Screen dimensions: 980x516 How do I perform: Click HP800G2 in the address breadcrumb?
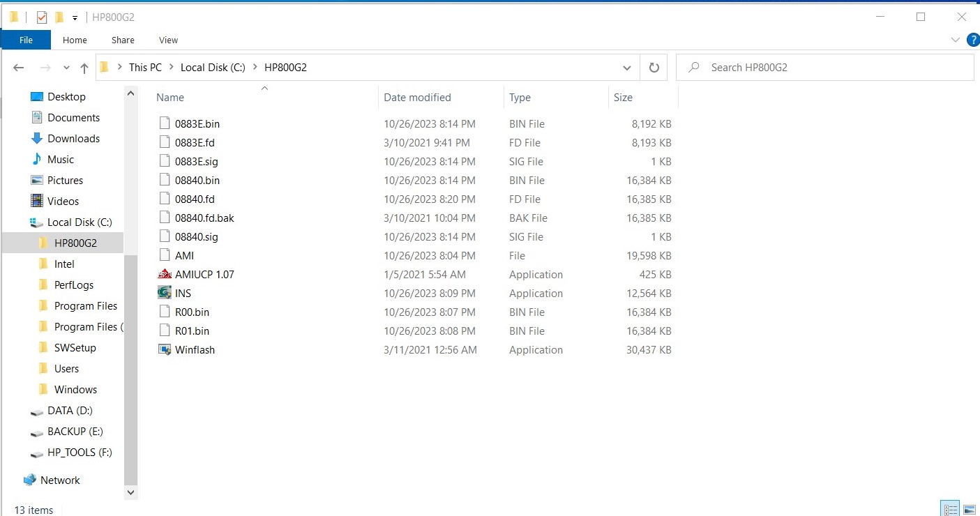(x=286, y=68)
